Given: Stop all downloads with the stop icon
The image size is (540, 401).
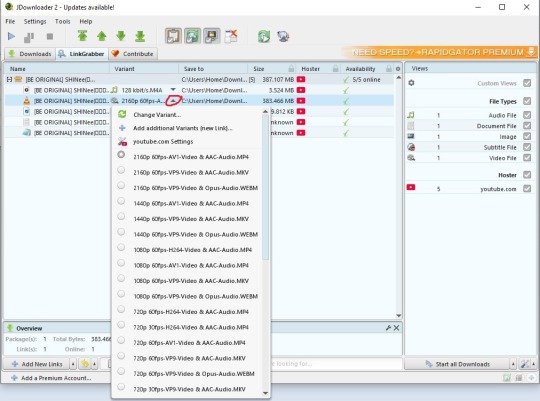Looking at the screenshot, I should coord(50,36).
